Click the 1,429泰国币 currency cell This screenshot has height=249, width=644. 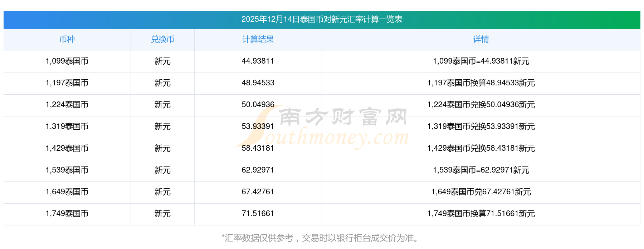[x=67, y=148]
